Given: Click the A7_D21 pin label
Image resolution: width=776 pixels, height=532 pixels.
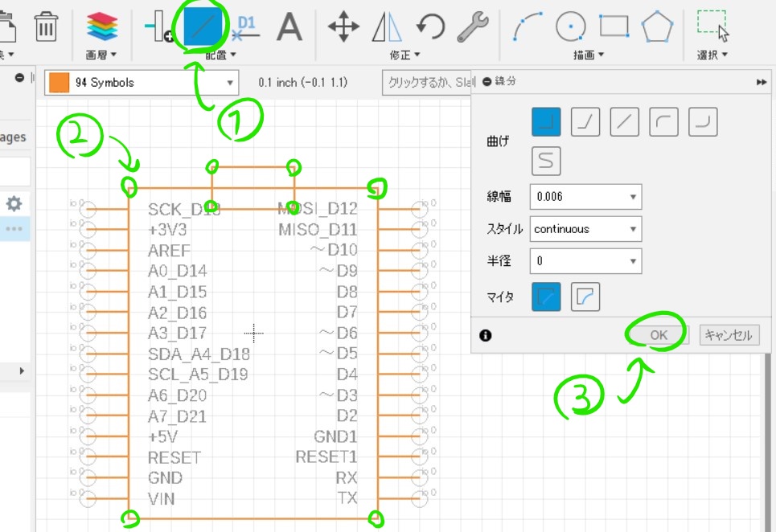Looking at the screenshot, I should click(177, 416).
